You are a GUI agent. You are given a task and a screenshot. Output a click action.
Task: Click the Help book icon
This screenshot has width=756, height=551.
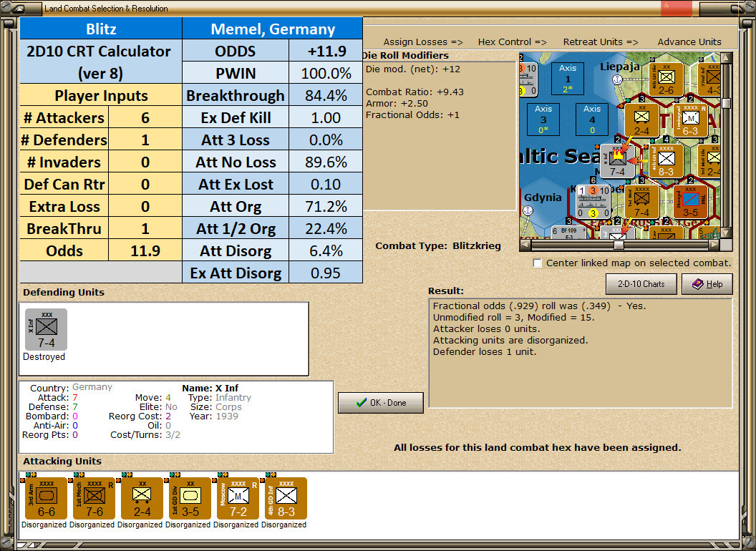[697, 284]
